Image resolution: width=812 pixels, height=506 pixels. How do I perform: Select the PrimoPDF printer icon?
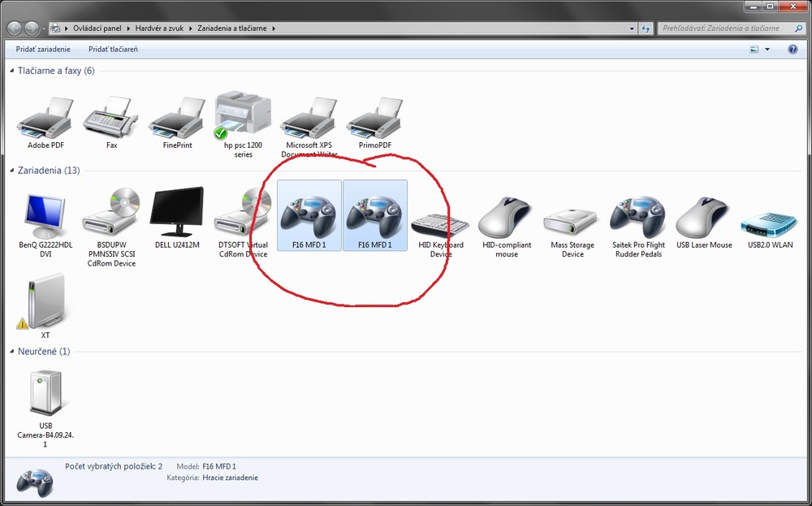tap(375, 118)
